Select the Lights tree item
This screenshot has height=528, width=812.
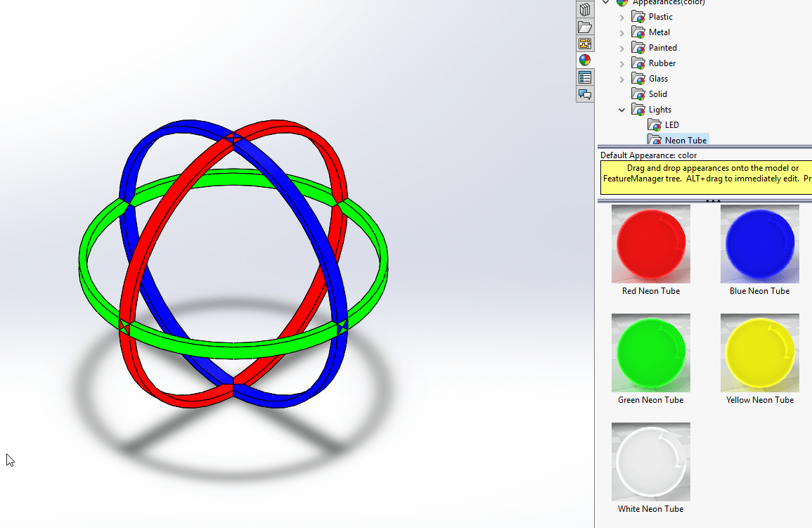[659, 110]
